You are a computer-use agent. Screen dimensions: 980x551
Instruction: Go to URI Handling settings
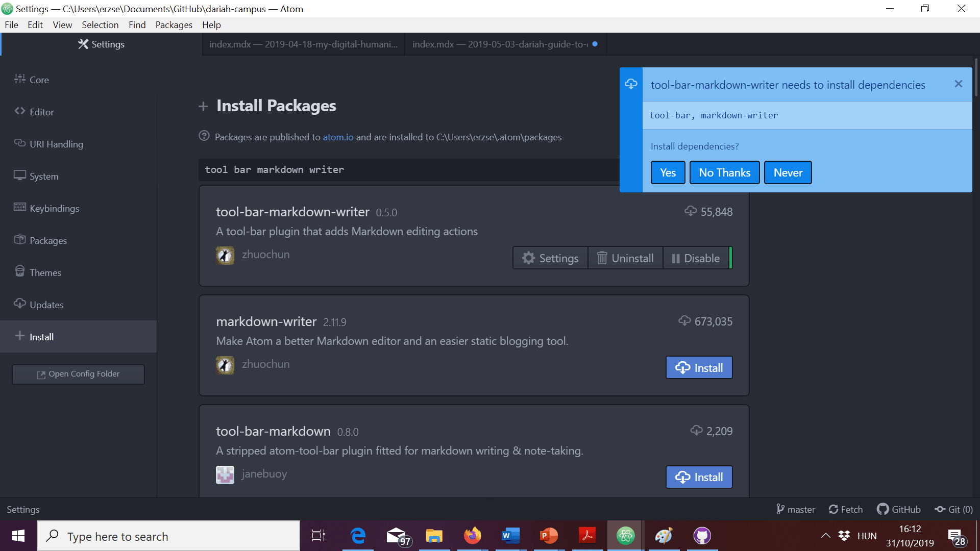point(56,144)
